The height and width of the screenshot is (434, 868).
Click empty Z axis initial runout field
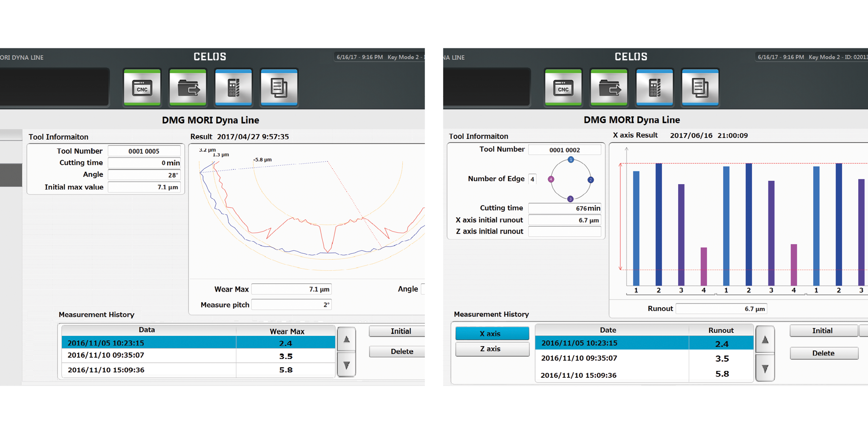565,231
